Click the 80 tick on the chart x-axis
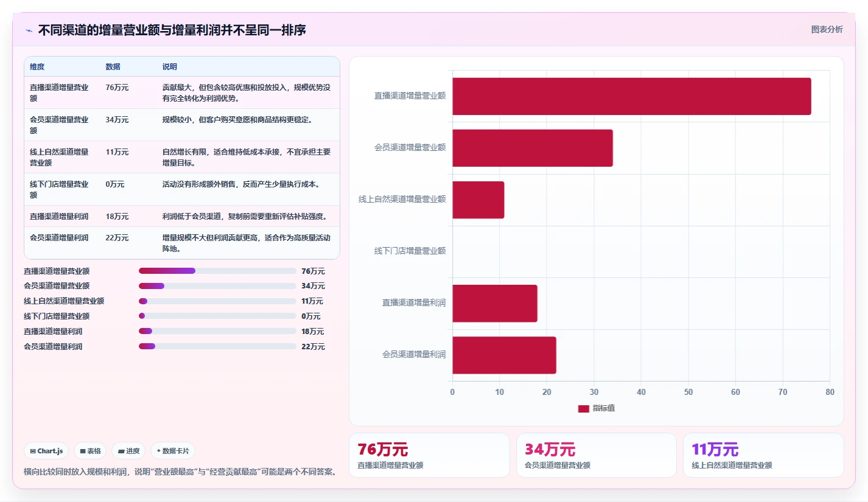868x502 pixels. (830, 392)
